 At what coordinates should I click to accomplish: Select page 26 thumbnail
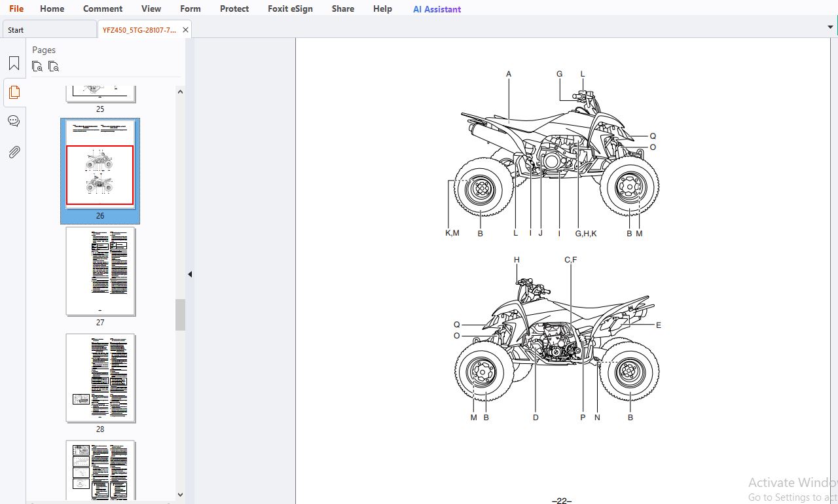100,164
